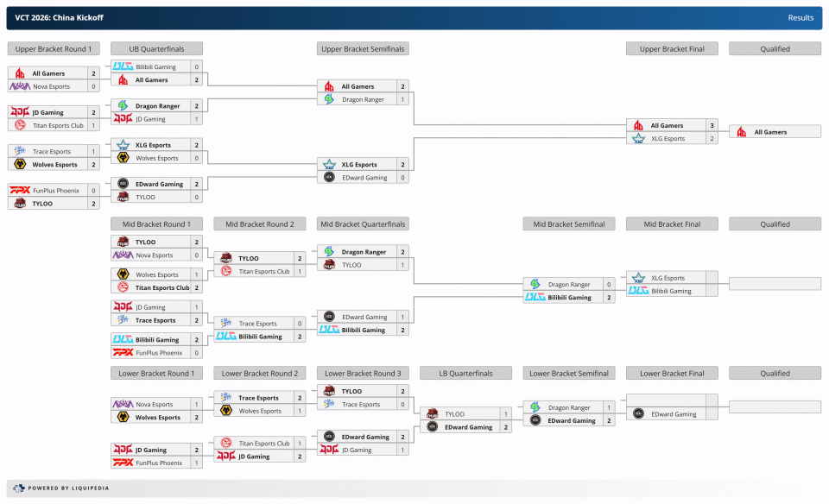The height and width of the screenshot is (504, 829).
Task: Click XLG Esports logo in UB Quarterfinals
Action: 123,145
